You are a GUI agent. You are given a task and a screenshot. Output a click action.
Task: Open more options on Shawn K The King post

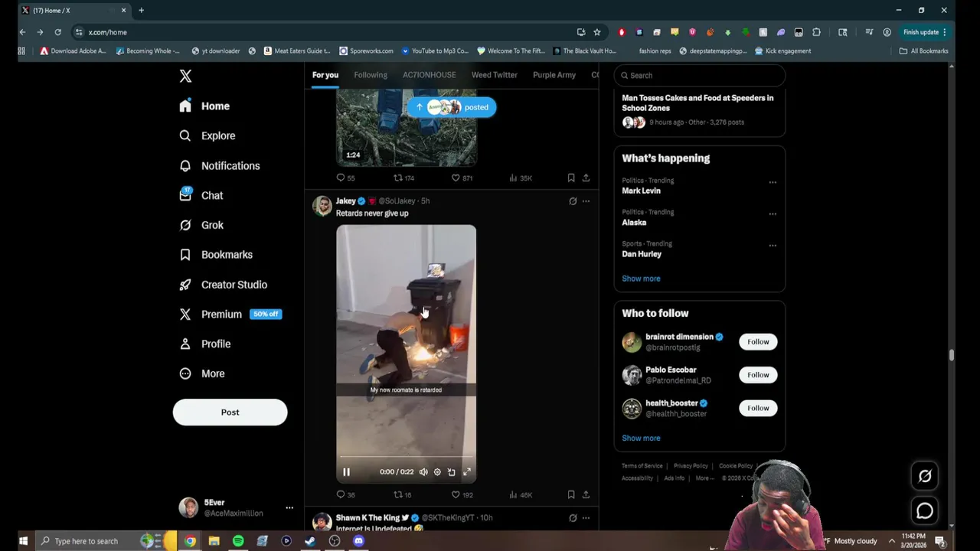pyautogui.click(x=586, y=518)
